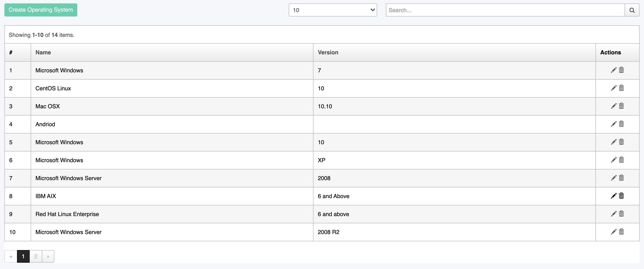Click the version cell 6 and Above

pyautogui.click(x=454, y=196)
